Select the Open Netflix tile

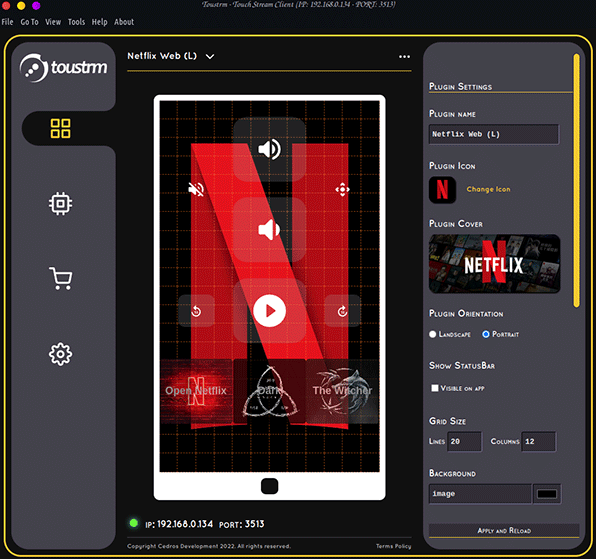pos(196,391)
